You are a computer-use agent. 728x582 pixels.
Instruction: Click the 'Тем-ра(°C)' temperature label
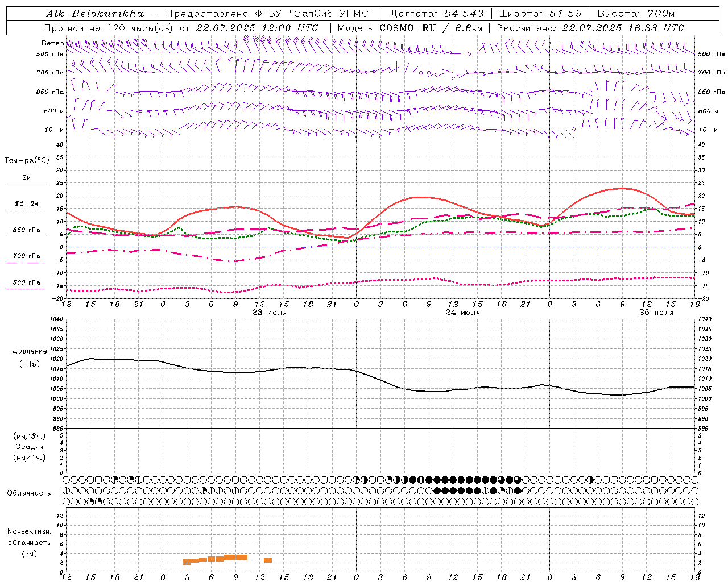tap(27, 161)
